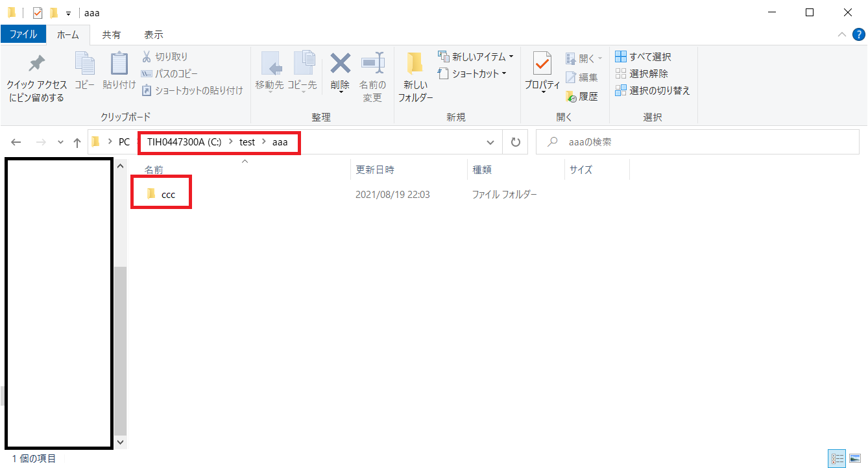
Task: Click the navigation pane scroll up arrow
Action: coord(121,166)
